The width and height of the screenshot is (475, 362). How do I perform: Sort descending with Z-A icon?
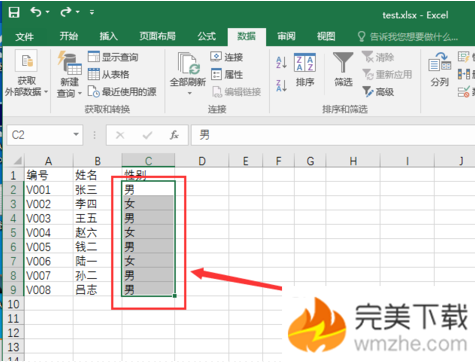click(x=281, y=86)
